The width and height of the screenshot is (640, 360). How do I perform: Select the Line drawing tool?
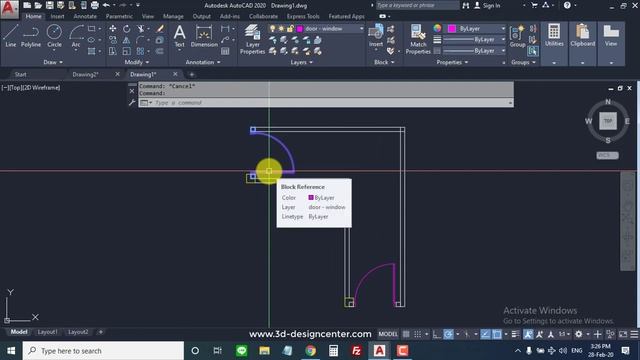pos(11,36)
